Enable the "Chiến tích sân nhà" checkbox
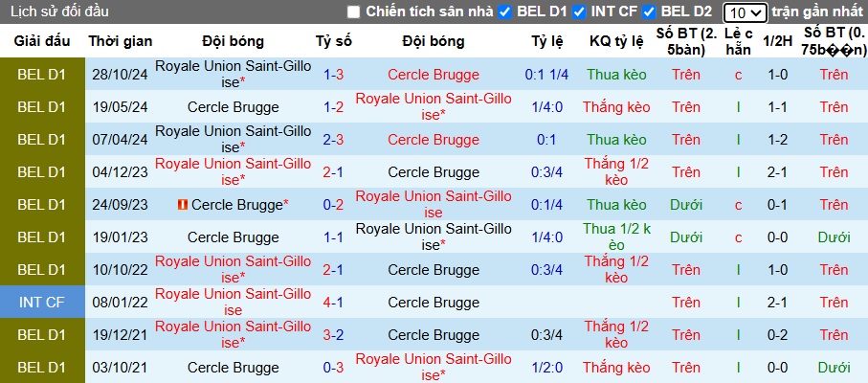 pos(354,12)
